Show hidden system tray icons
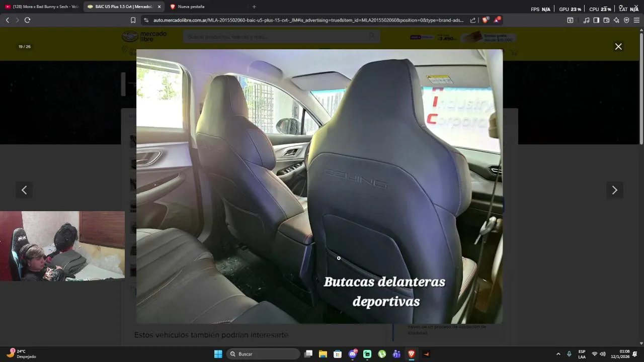The width and height of the screenshot is (644, 362). pos(558,354)
